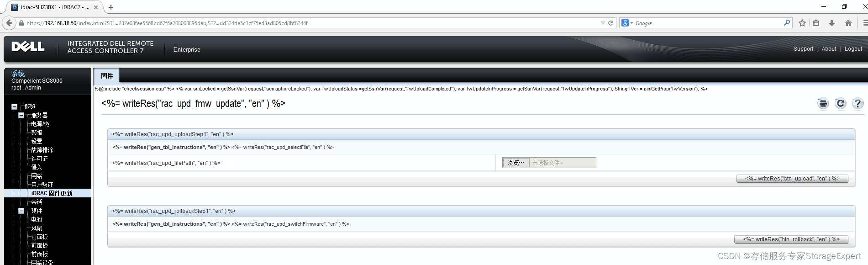Close the idrac-5HZ3BX1 browser tab
Viewport: 868px width, 265px height.
tap(95, 7)
